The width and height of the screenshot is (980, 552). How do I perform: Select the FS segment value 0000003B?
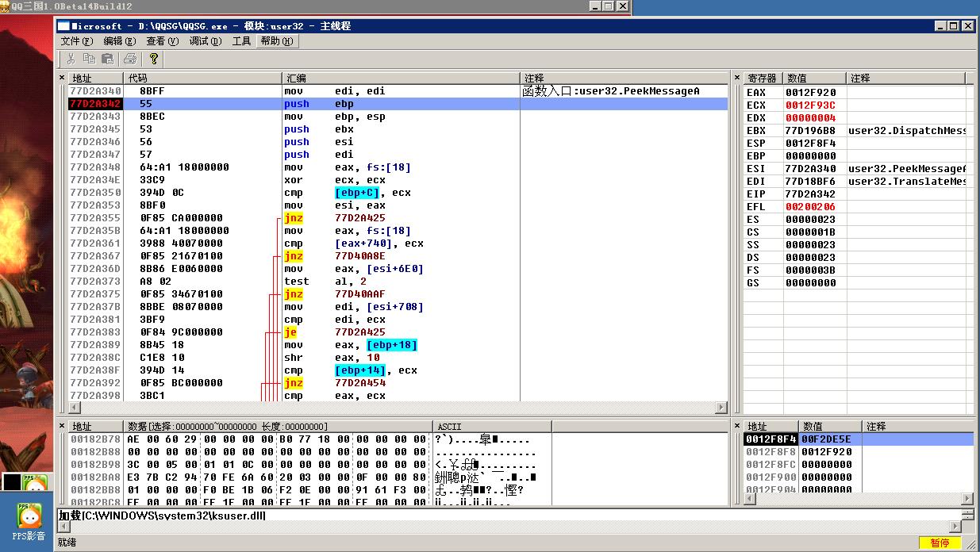(810, 270)
